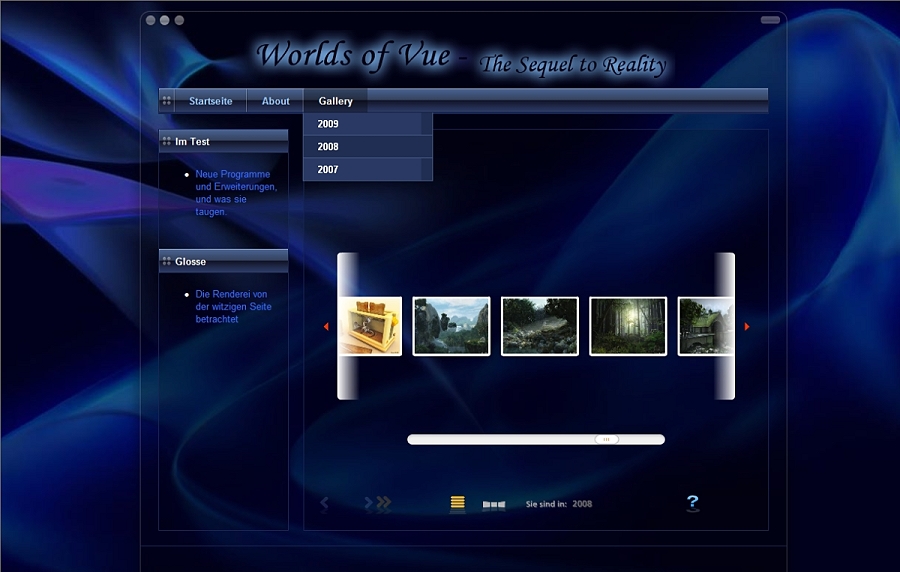Viewport: 900px width, 572px height.
Task: Open the Startseite menu item
Action: [x=211, y=101]
